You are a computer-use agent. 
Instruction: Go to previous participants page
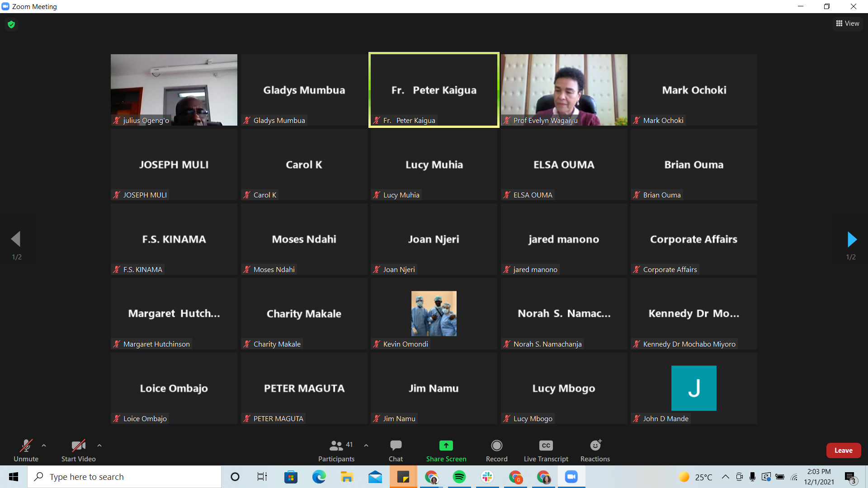click(x=16, y=239)
